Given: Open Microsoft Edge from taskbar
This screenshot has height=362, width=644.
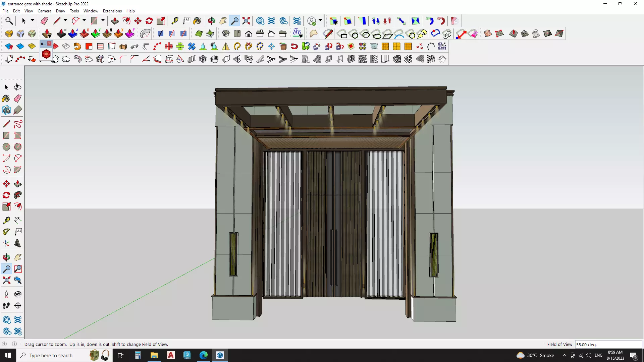Looking at the screenshot, I should point(204,355).
